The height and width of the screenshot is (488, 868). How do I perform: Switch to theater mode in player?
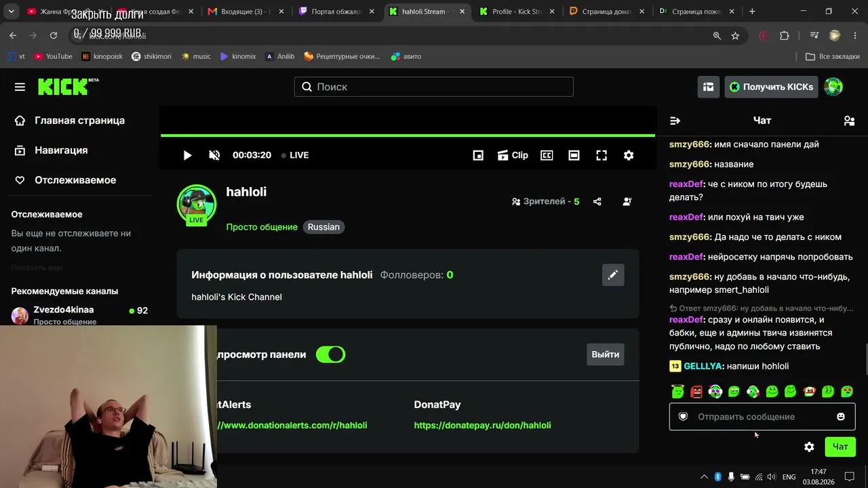click(x=574, y=155)
